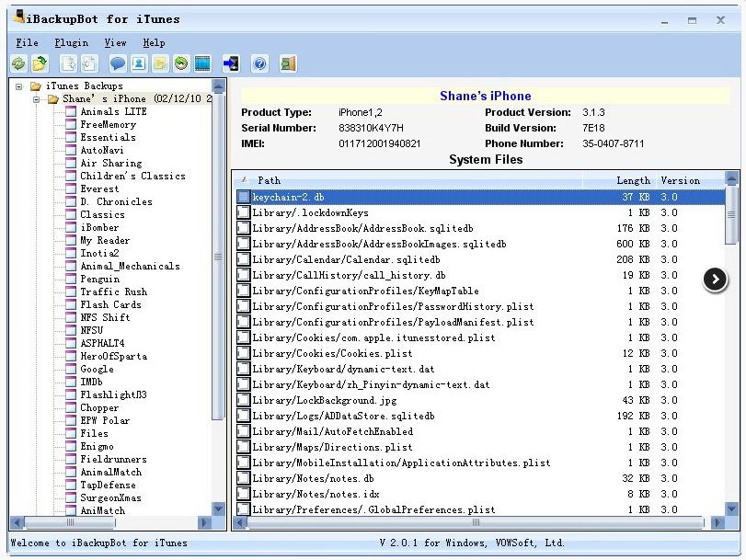Tick the checkbox for keychain-2.db

tap(244, 197)
